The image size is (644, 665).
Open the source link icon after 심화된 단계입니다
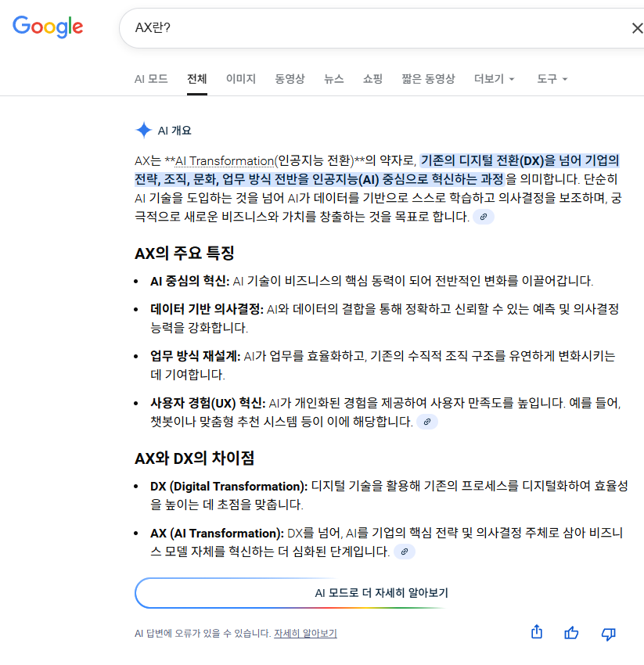point(405,552)
